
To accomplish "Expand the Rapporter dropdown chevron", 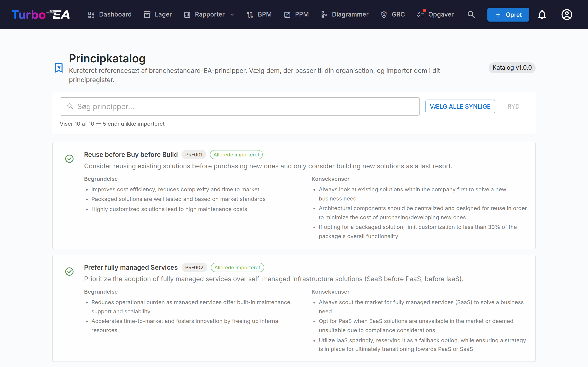I will (232, 14).
